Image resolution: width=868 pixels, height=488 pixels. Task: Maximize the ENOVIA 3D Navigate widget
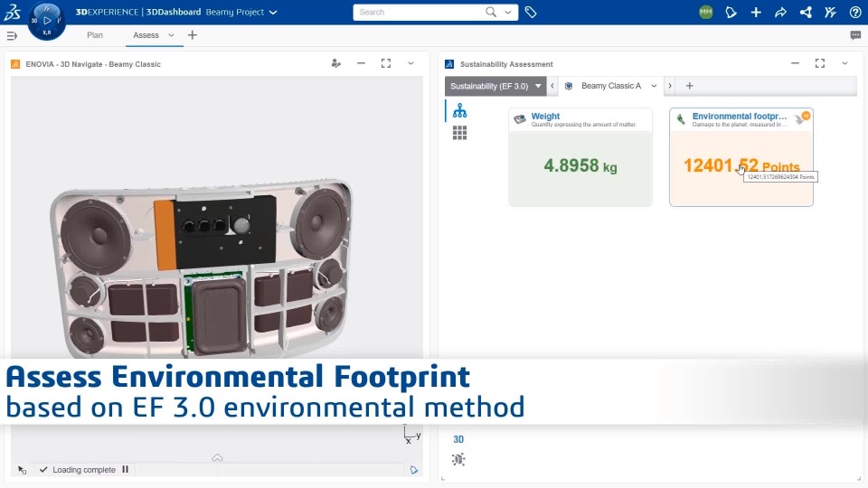tap(386, 63)
